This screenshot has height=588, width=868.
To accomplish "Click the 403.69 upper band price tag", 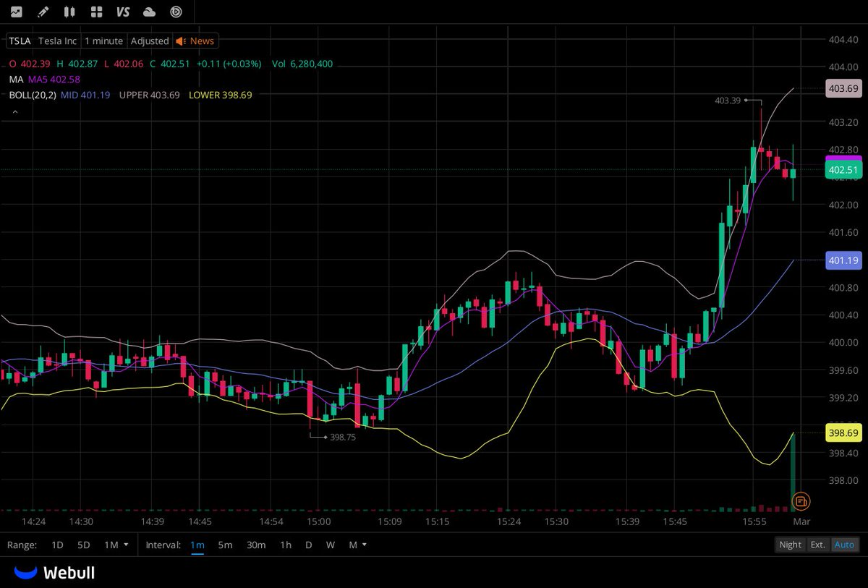I will coord(843,88).
